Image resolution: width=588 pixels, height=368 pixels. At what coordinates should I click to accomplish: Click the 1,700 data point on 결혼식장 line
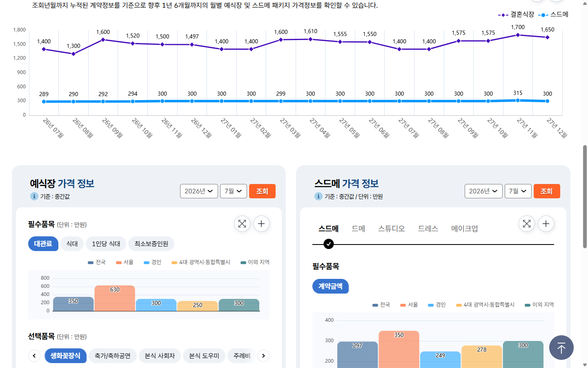pos(518,35)
